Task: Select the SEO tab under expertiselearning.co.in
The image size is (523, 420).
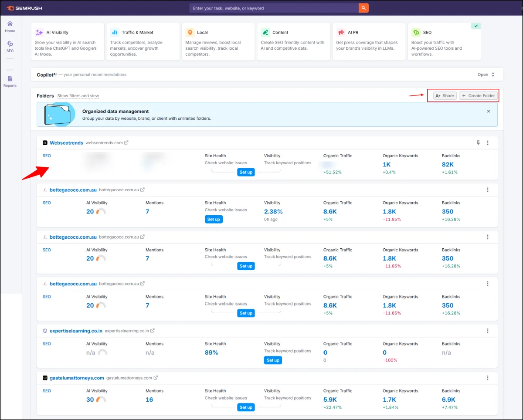Action: pyautogui.click(x=47, y=344)
